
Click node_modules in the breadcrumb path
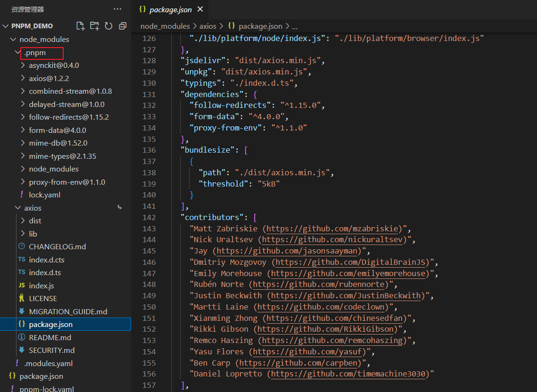pyautogui.click(x=165, y=26)
